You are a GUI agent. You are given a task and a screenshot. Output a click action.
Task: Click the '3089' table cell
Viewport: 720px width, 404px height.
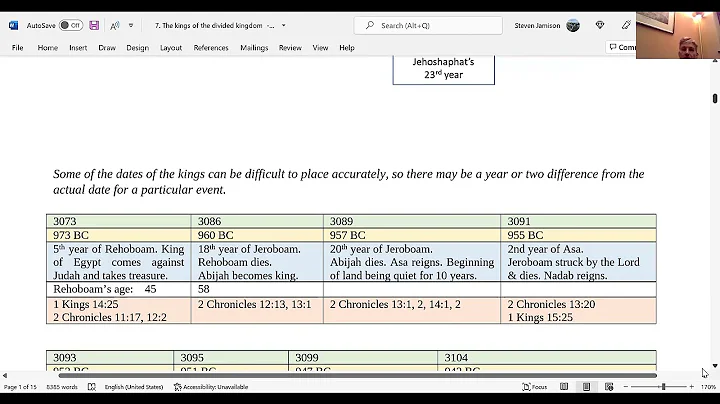coord(412,221)
